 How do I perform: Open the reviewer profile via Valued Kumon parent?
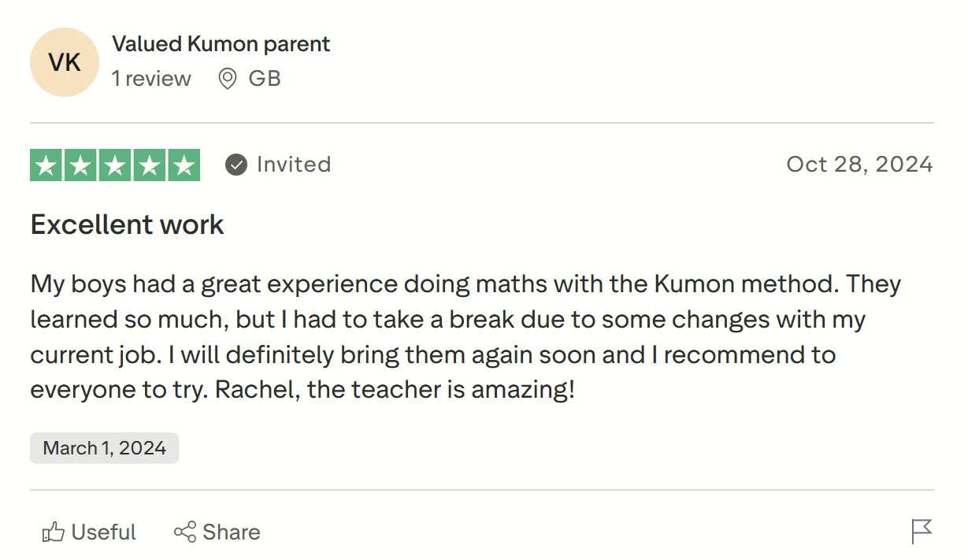pyautogui.click(x=221, y=44)
